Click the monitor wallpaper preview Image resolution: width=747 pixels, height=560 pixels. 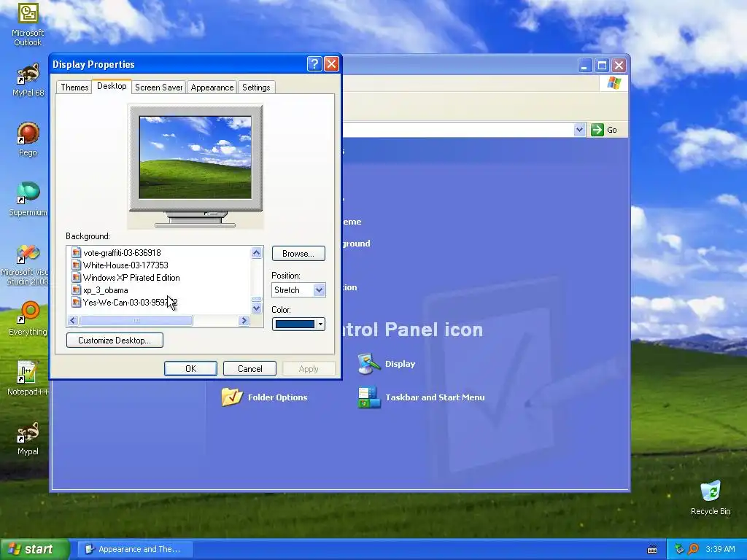196,157
